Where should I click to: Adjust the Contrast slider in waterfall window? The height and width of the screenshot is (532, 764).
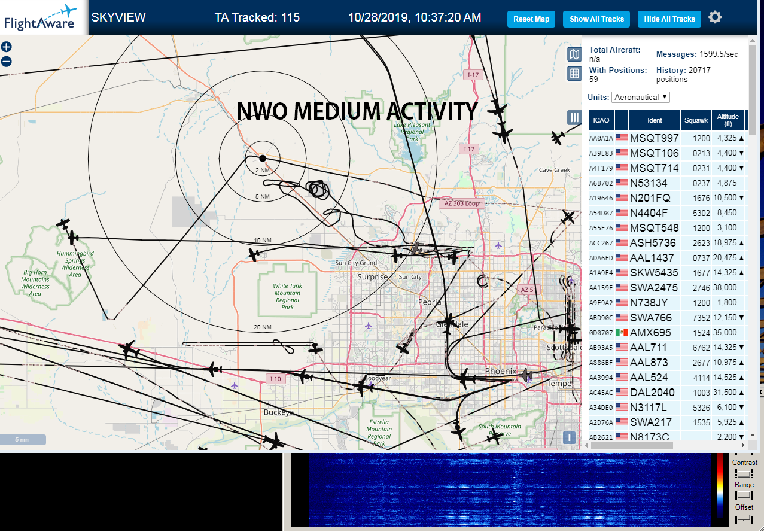[x=743, y=473]
